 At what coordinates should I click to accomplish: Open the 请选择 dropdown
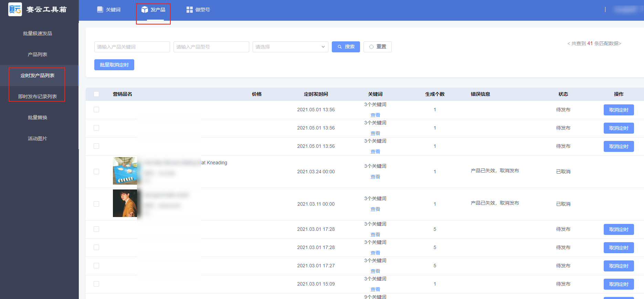pos(291,47)
